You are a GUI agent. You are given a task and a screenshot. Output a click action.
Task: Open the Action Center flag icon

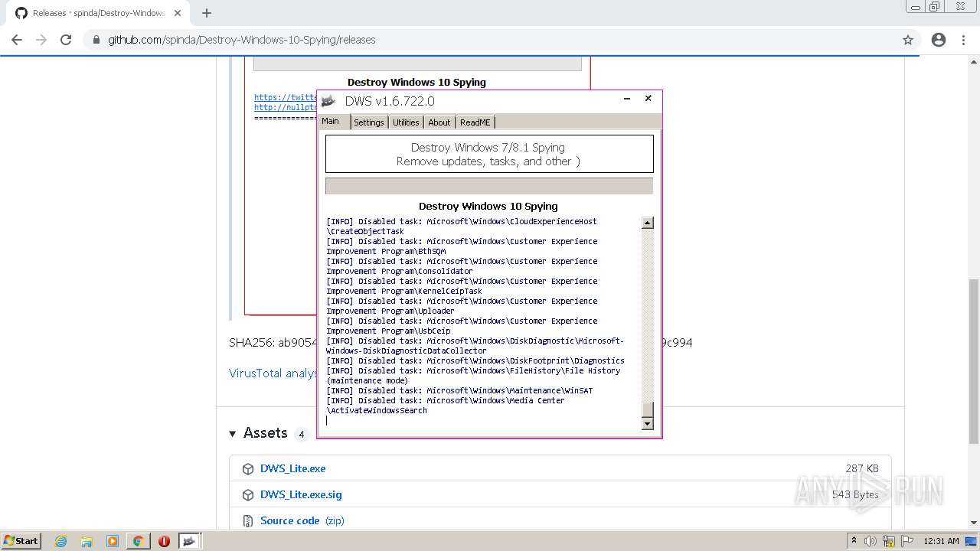(x=906, y=541)
